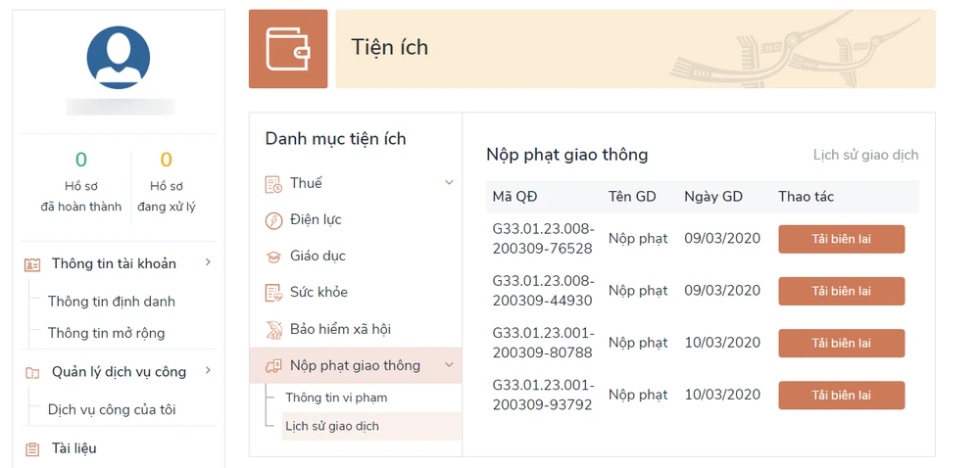This screenshot has width=980, height=468.
Task: Expand Quản lý dịch vụ công arrow
Action: point(208,371)
